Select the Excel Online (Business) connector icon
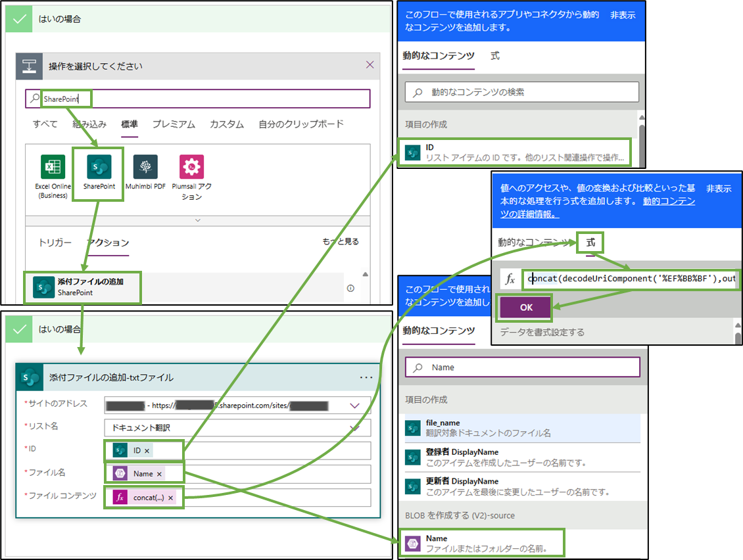This screenshot has width=743, height=560. [x=53, y=167]
